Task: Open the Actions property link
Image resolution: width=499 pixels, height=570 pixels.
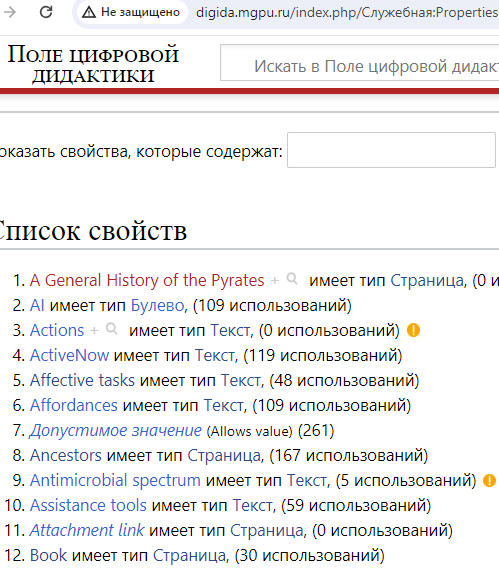Action: (57, 330)
